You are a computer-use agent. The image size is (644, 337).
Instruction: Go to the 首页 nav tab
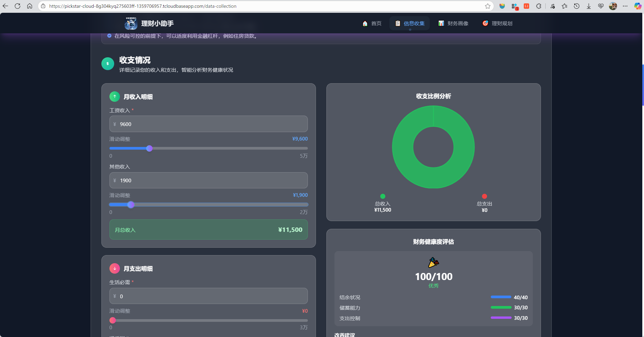tap(372, 23)
